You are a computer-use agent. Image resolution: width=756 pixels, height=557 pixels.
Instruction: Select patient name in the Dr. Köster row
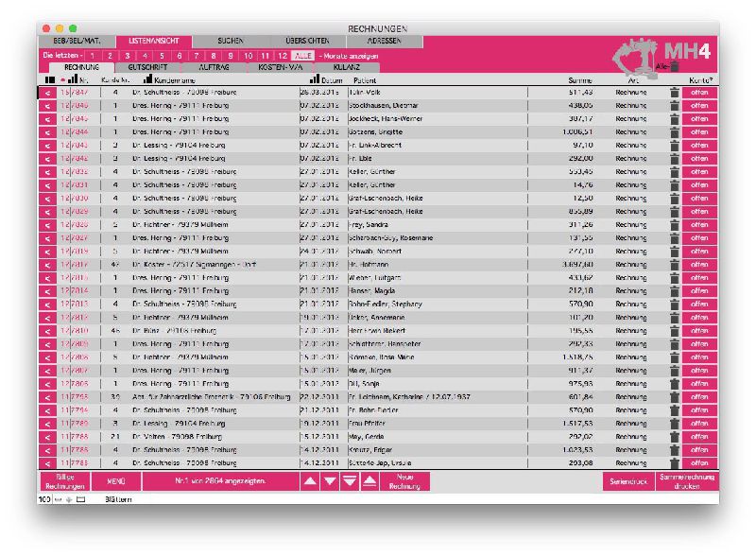(371, 265)
